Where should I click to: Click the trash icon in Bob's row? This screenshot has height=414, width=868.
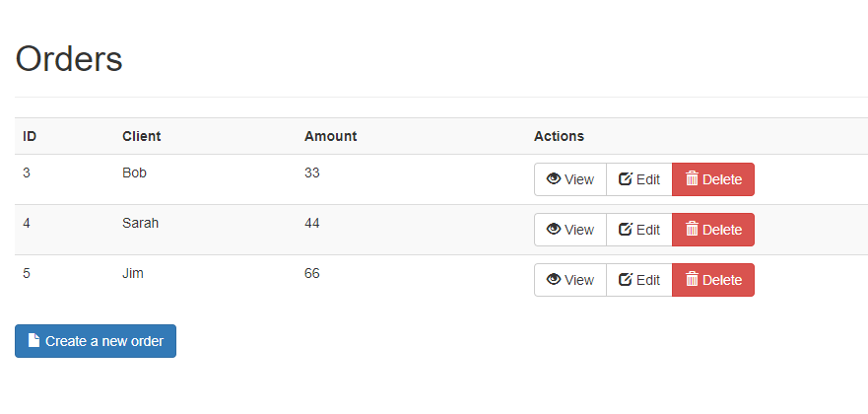pyautogui.click(x=692, y=179)
